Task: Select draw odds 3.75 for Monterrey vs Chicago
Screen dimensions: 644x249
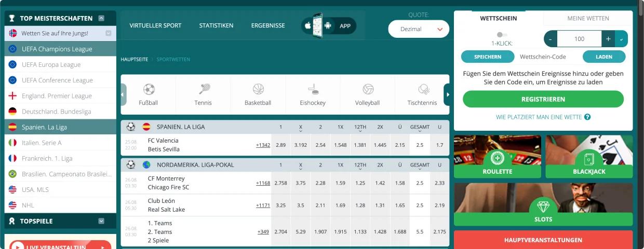Action: pyautogui.click(x=301, y=183)
